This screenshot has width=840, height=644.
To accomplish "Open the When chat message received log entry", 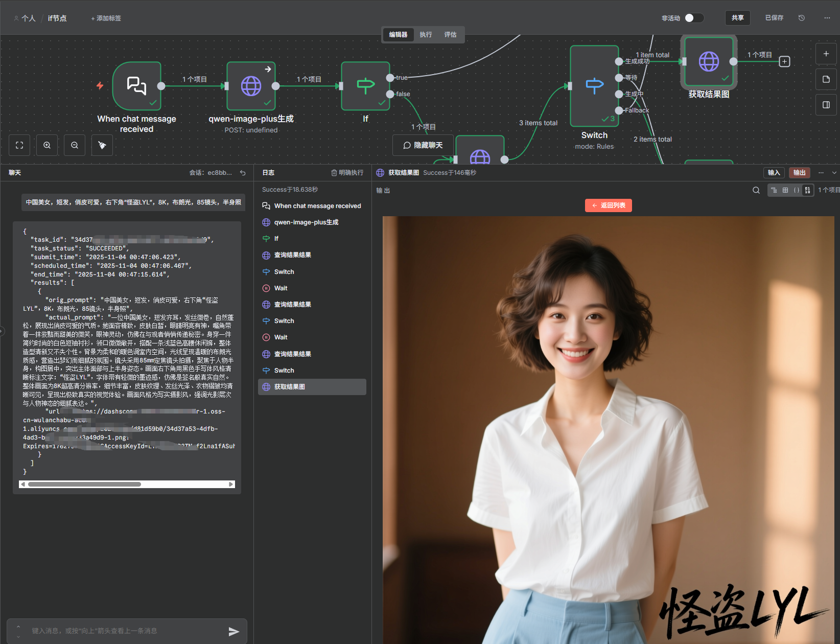I will point(312,206).
